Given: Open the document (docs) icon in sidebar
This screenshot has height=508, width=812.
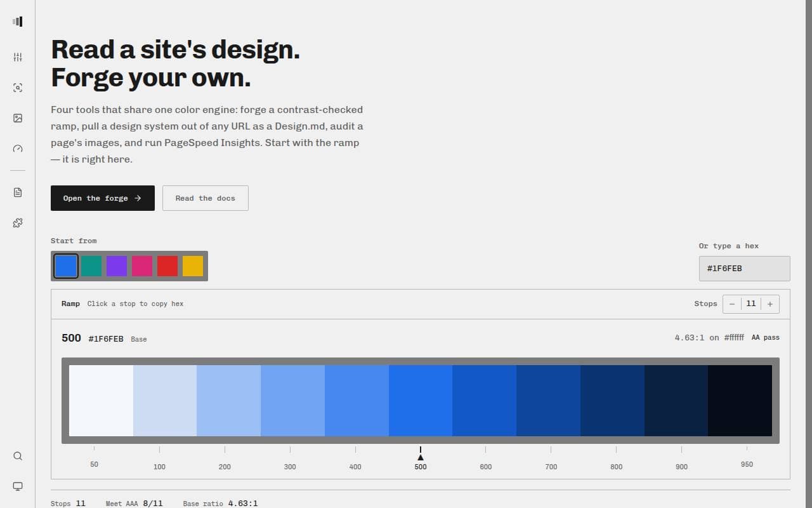Looking at the screenshot, I should [18, 192].
